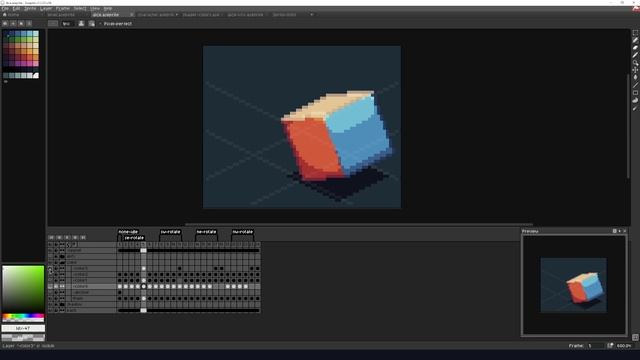Select the Rectangular Marquee tool

click(x=635, y=33)
